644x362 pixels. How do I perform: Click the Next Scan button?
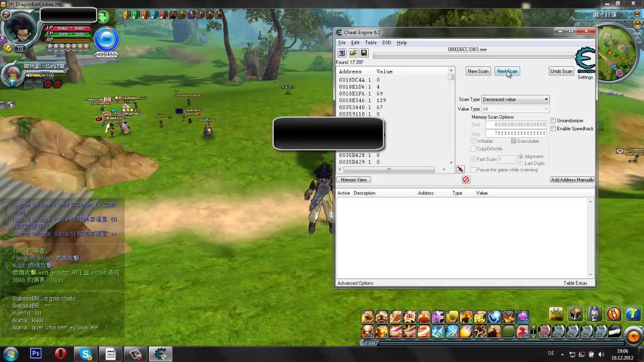(507, 71)
